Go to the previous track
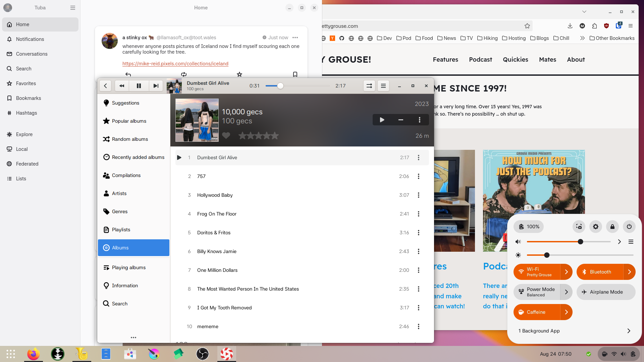Screen dimensions: 644x362 pos(122,86)
